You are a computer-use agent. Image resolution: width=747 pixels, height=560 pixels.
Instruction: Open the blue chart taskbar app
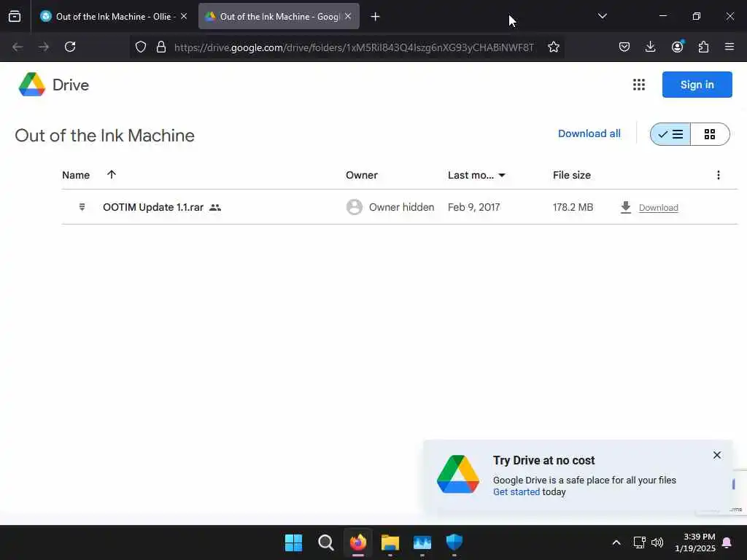point(422,542)
